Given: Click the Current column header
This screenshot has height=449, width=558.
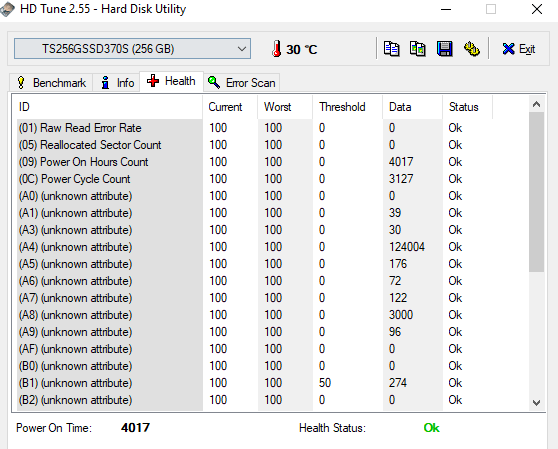Looking at the screenshot, I should tap(230, 107).
